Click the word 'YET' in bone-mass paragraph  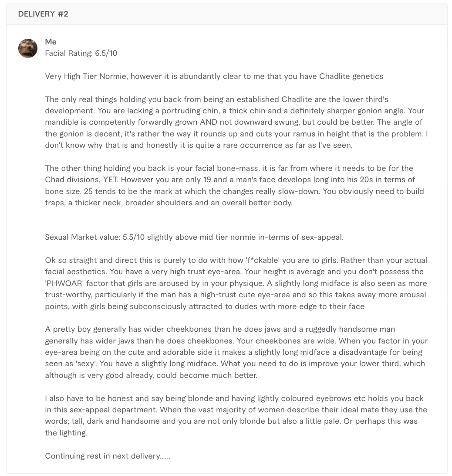click(110, 180)
